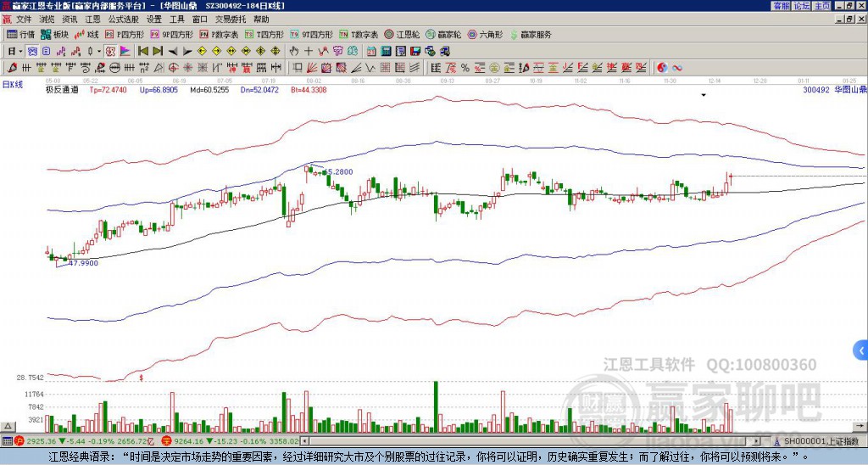Open the calculator icon
Screen dimensions: 868x465
(386, 52)
